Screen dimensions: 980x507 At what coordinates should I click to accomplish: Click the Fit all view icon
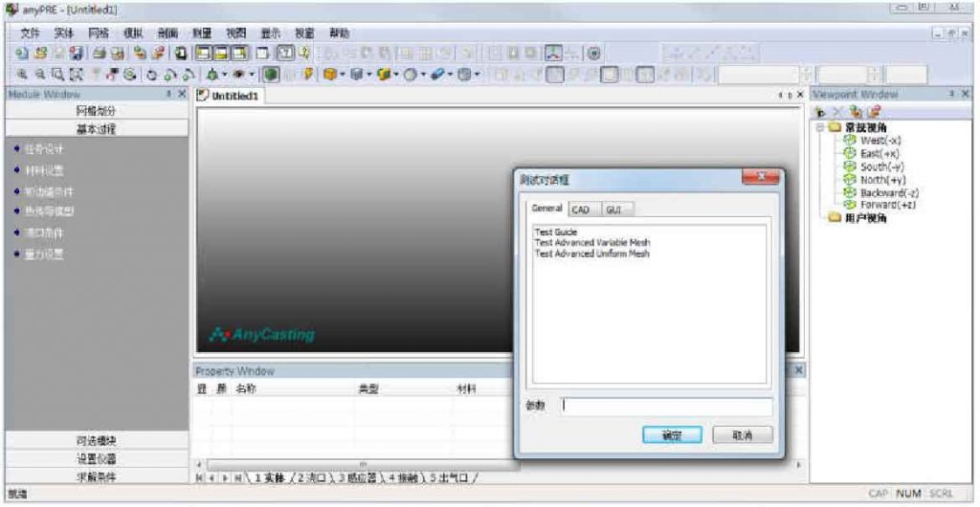[x=76, y=74]
